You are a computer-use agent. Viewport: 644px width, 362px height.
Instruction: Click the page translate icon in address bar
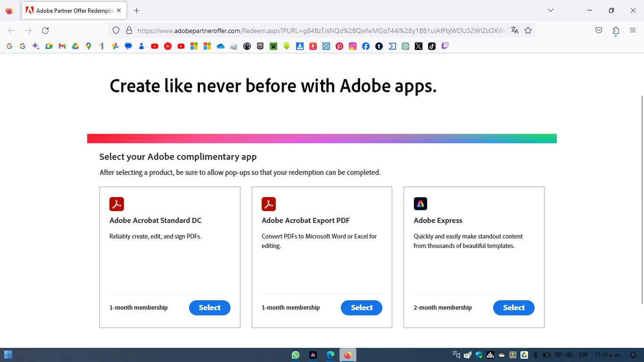(514, 31)
